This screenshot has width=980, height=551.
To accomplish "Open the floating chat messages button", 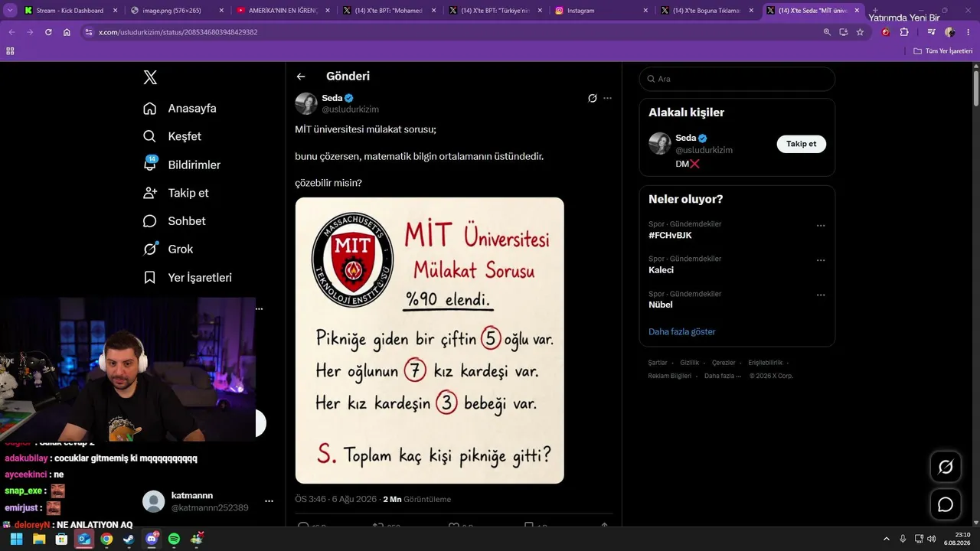I will click(946, 504).
